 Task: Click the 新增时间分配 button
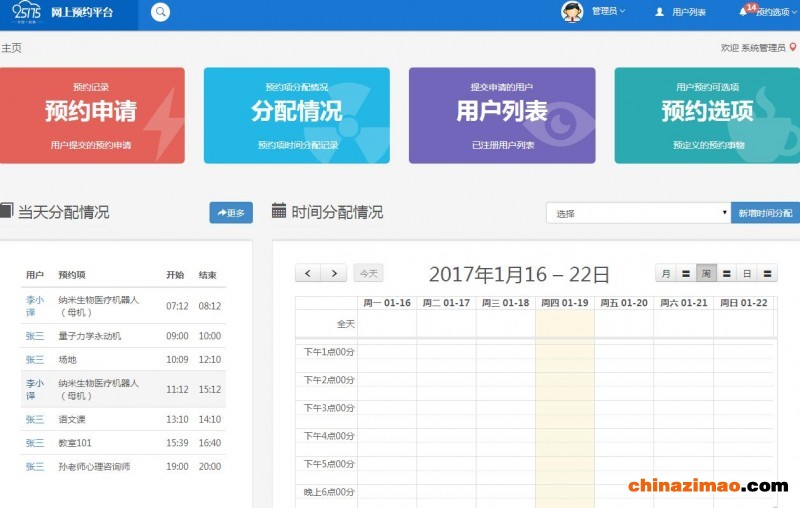(x=766, y=213)
